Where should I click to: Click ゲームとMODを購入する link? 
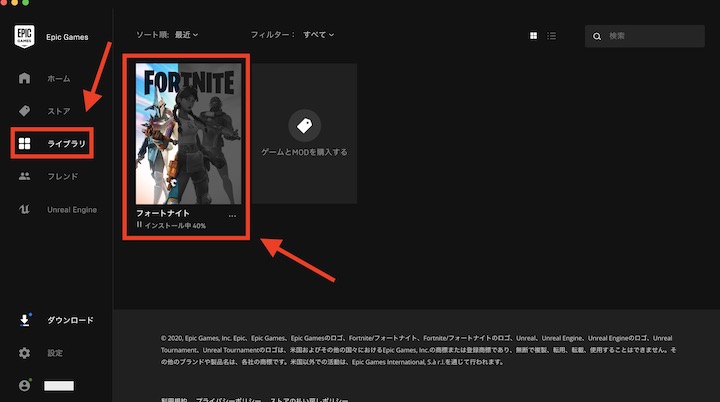click(304, 152)
